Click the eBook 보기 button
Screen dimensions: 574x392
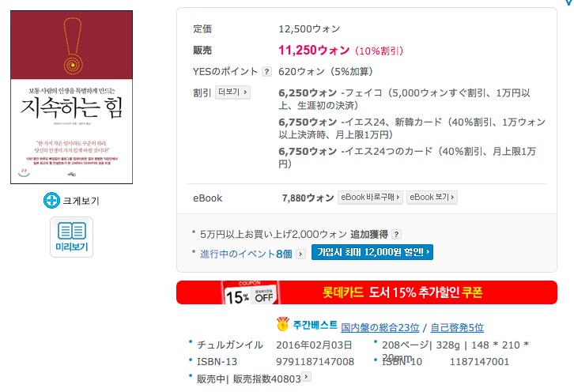click(432, 198)
